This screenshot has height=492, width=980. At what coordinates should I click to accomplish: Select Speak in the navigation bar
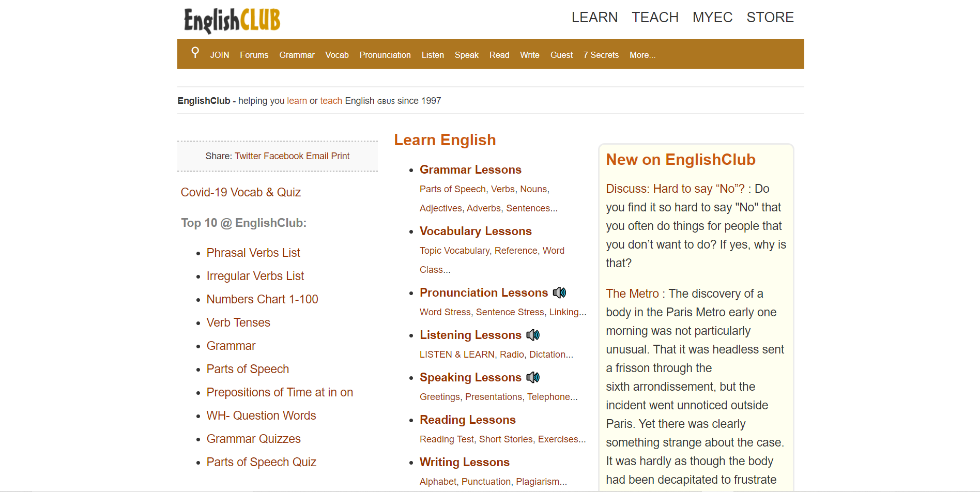467,55
